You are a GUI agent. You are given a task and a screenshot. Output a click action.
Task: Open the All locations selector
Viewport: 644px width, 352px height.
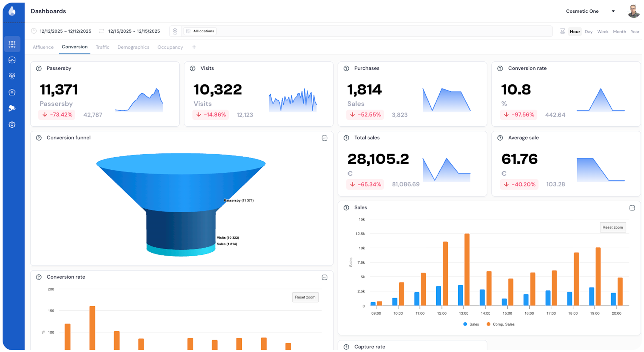point(200,31)
